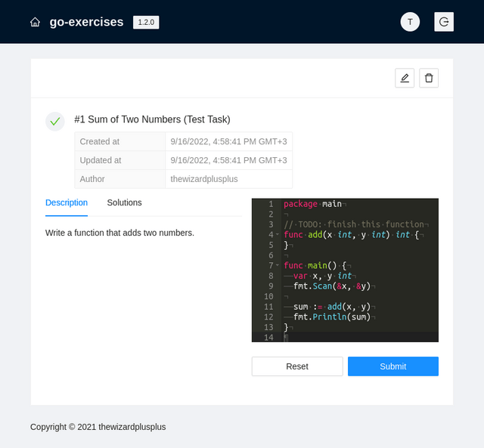The image size is (484, 448).
Task: Select the Description tab
Action: [67, 202]
